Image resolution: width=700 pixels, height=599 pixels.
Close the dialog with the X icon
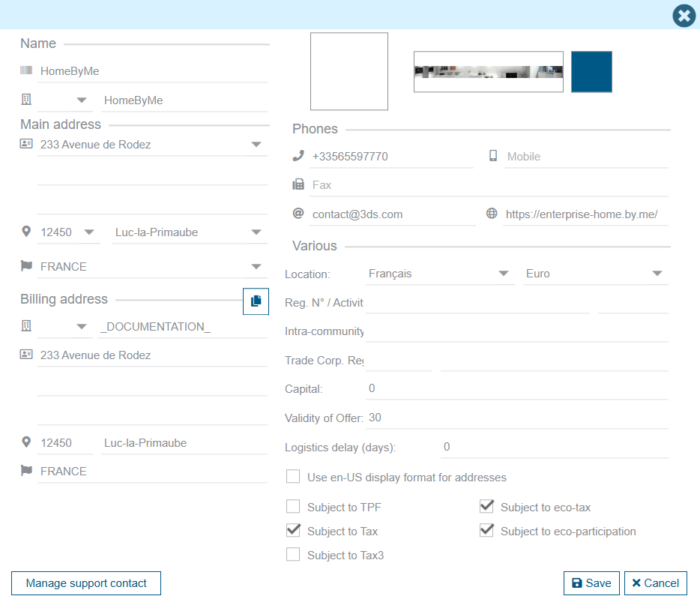pos(684,16)
